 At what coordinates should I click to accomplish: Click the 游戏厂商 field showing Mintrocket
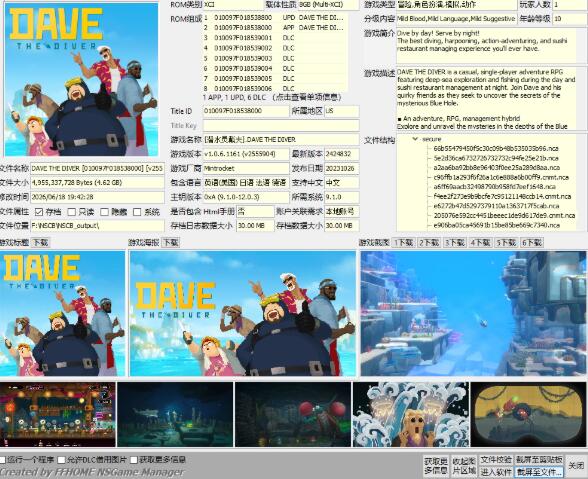[x=246, y=168]
